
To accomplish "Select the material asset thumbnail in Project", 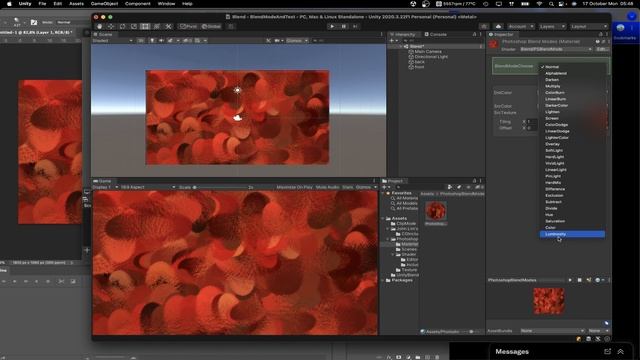I will 436,211.
